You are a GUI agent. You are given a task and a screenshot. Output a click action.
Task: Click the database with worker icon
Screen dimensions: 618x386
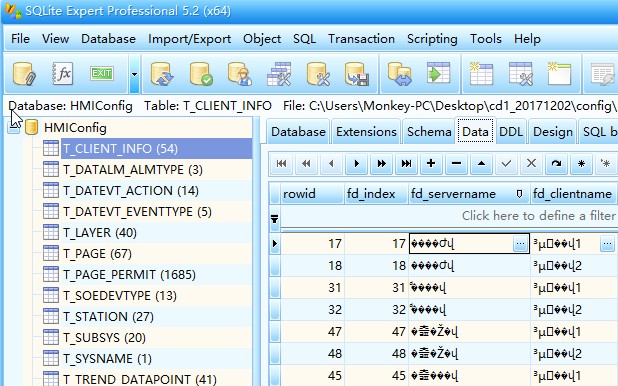pos(240,73)
